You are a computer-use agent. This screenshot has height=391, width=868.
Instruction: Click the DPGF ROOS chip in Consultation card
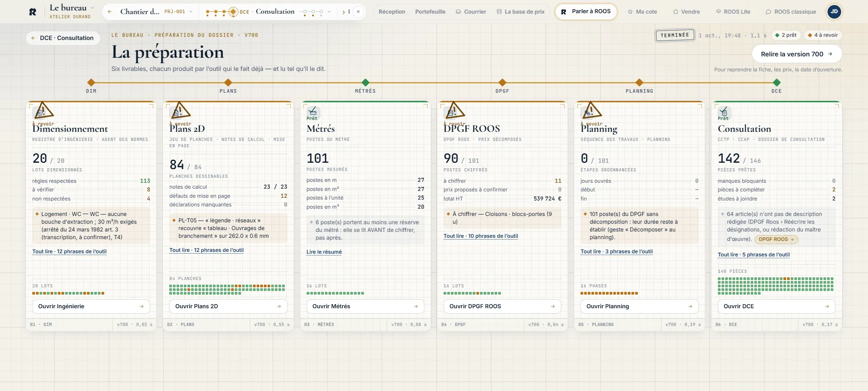click(776, 239)
